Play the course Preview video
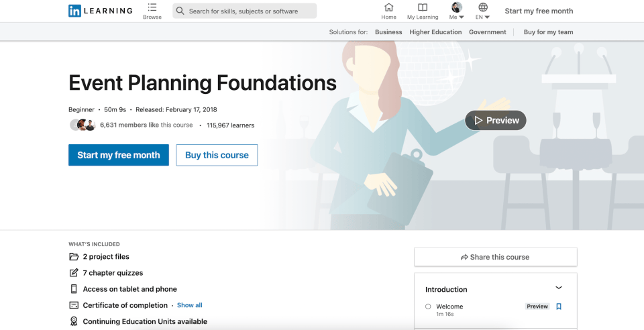This screenshot has height=330, width=644. click(x=495, y=120)
